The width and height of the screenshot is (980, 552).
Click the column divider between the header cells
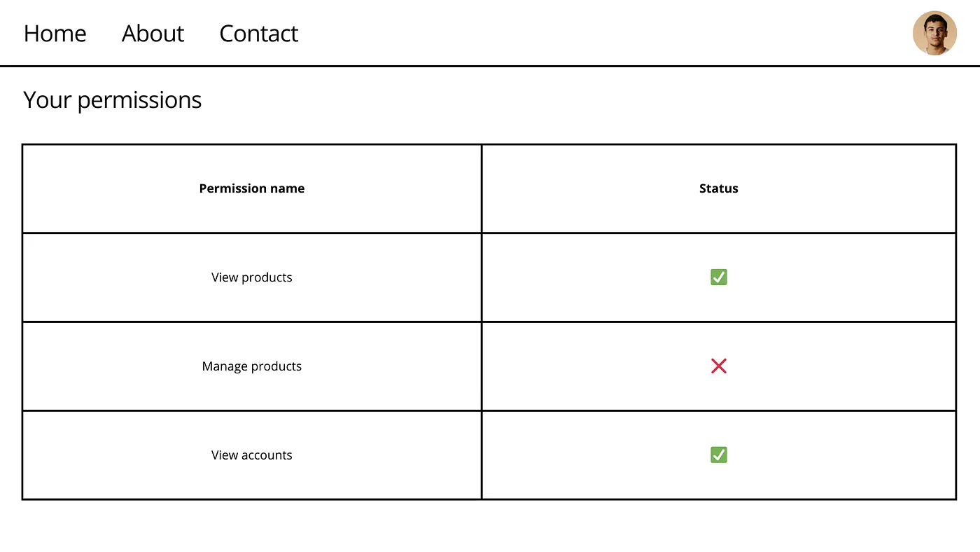tap(482, 188)
